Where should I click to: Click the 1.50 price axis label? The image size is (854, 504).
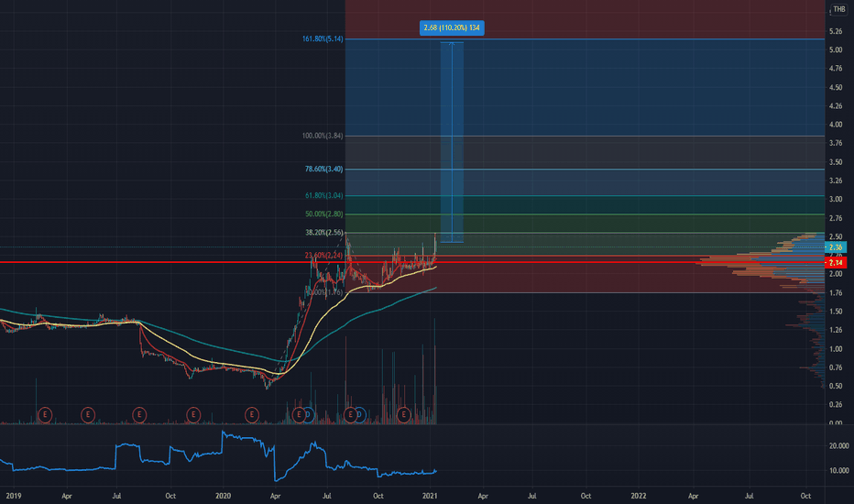(x=836, y=312)
